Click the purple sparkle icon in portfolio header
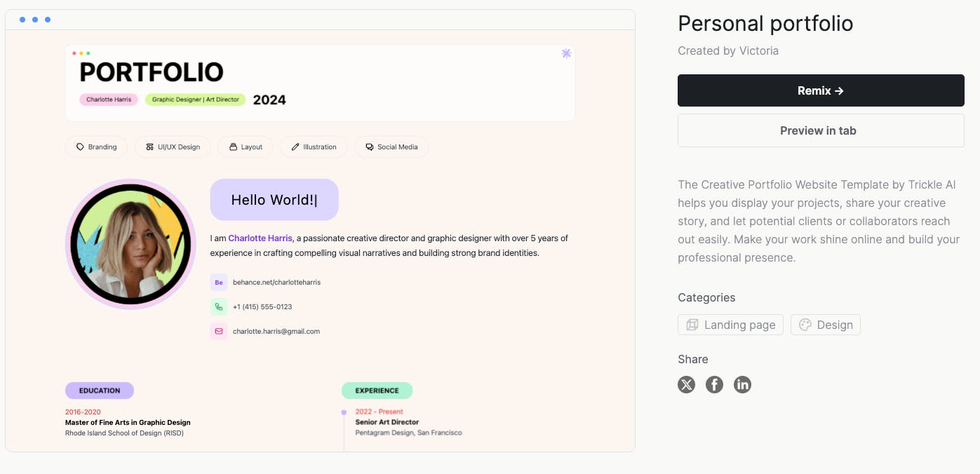This screenshot has height=474, width=980. coord(566,53)
